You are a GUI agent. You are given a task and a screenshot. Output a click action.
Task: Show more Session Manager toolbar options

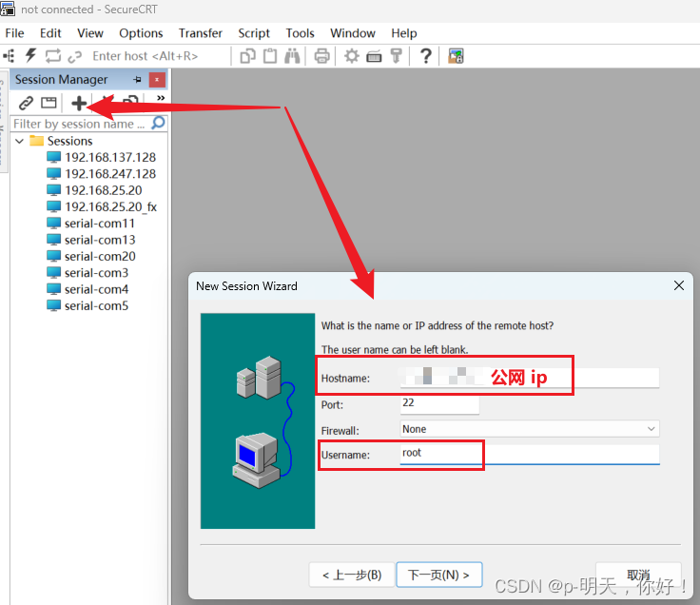tap(161, 98)
